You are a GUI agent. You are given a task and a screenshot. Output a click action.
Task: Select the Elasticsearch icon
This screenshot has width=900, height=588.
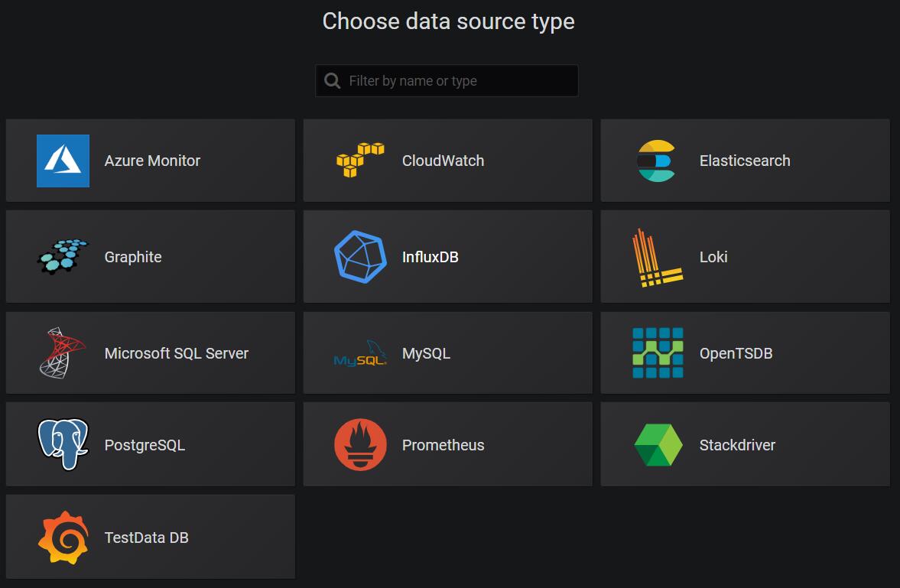(656, 161)
